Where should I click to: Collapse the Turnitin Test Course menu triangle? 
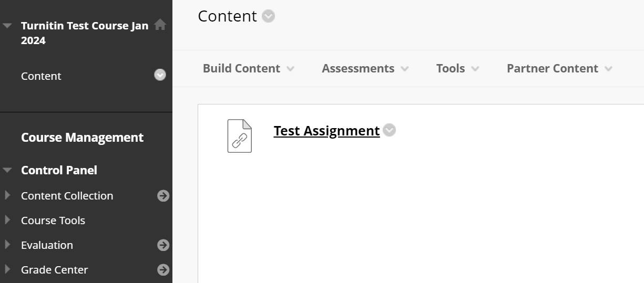[7, 25]
